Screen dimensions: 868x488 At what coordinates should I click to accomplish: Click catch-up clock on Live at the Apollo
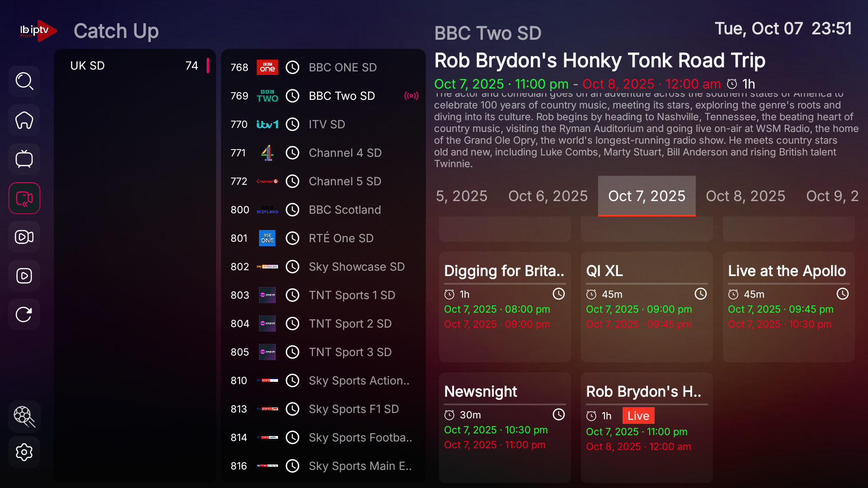[842, 294]
